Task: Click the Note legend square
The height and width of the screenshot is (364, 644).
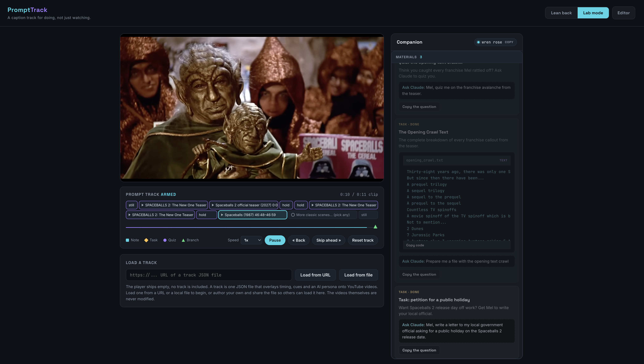Action: tap(127, 240)
